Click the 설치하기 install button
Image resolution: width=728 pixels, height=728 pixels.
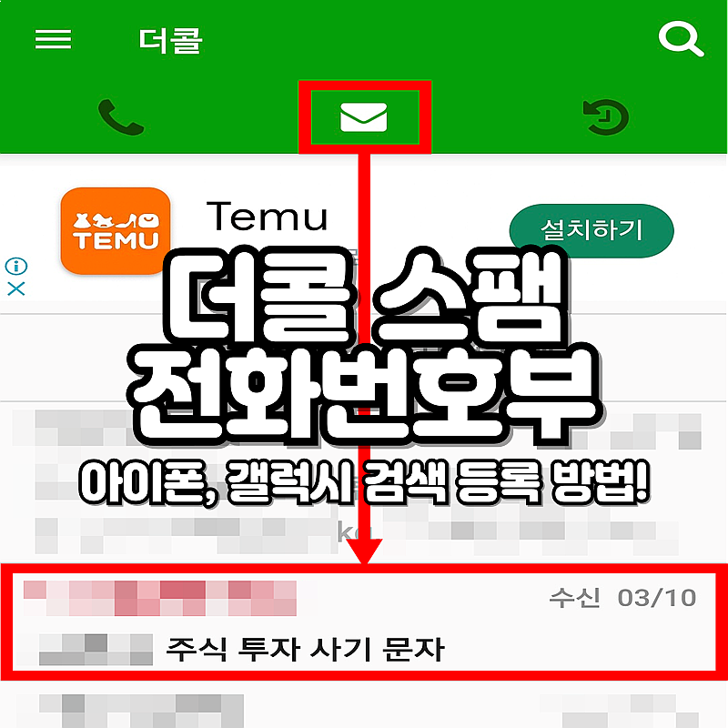tap(591, 230)
